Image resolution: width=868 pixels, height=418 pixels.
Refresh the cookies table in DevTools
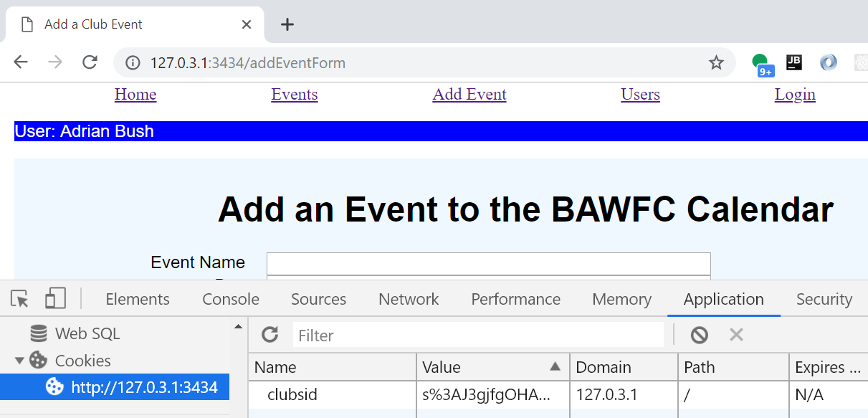[270, 335]
